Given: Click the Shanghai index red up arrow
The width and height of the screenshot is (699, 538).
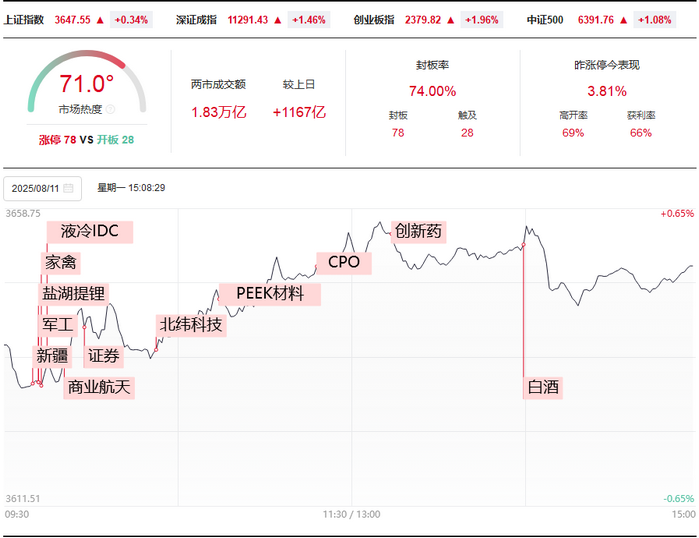Looking at the screenshot, I should 100,20.
